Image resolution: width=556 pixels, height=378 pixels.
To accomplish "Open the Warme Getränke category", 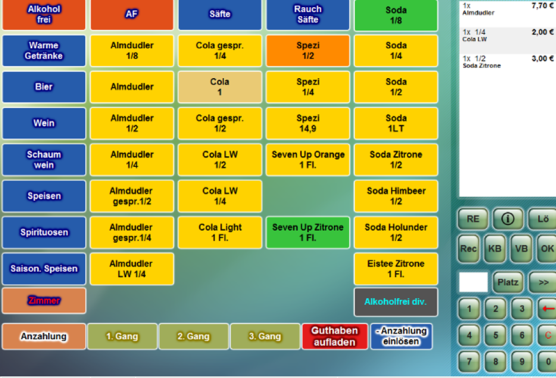I will [44, 51].
